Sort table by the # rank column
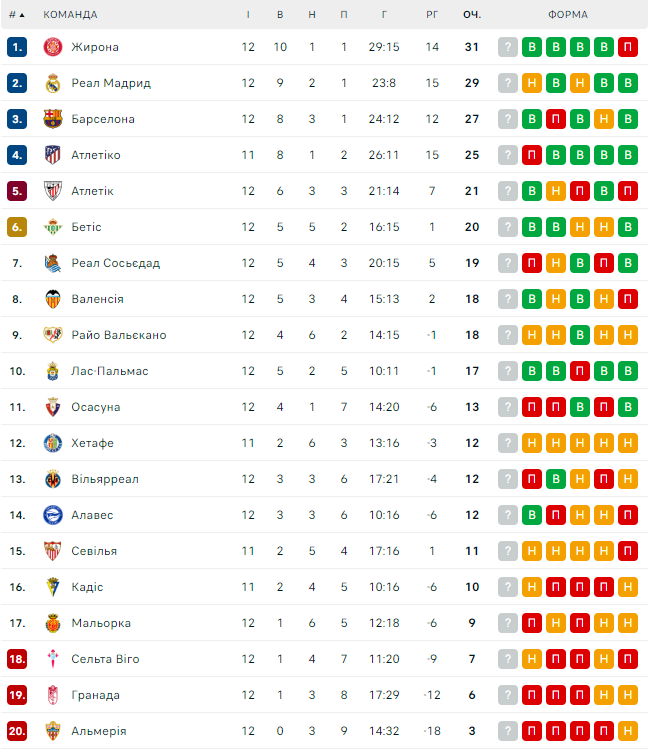Image resolution: width=656 pixels, height=752 pixels. click(16, 15)
